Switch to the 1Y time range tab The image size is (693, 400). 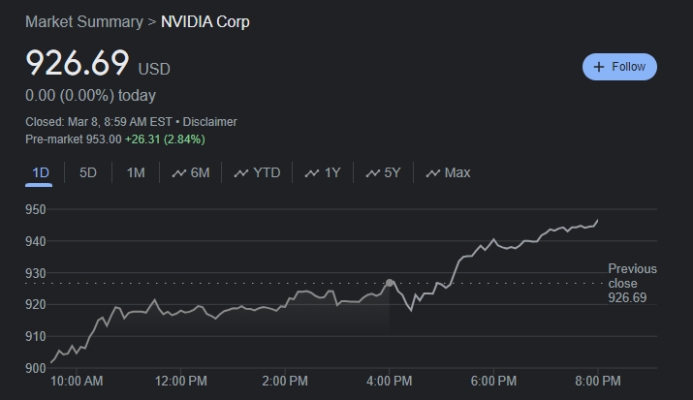(323, 172)
